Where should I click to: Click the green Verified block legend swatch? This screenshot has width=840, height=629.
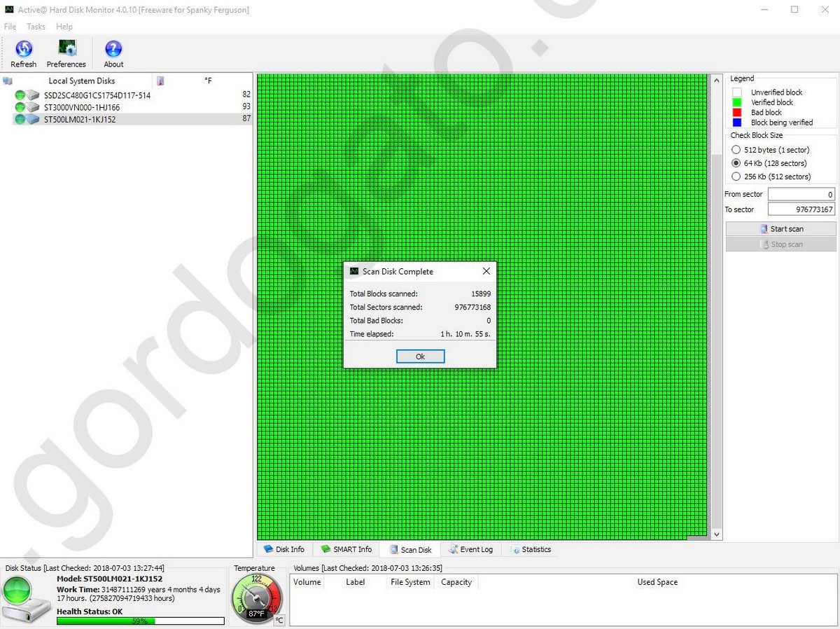click(736, 102)
